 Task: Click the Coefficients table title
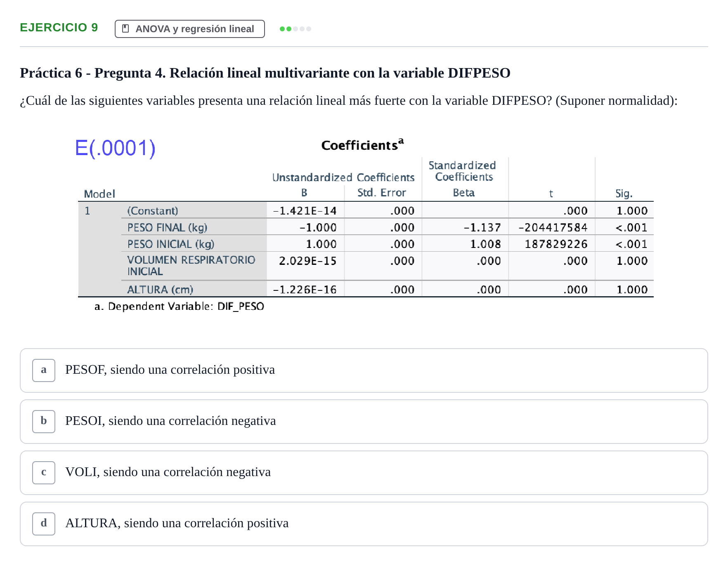coord(362,145)
